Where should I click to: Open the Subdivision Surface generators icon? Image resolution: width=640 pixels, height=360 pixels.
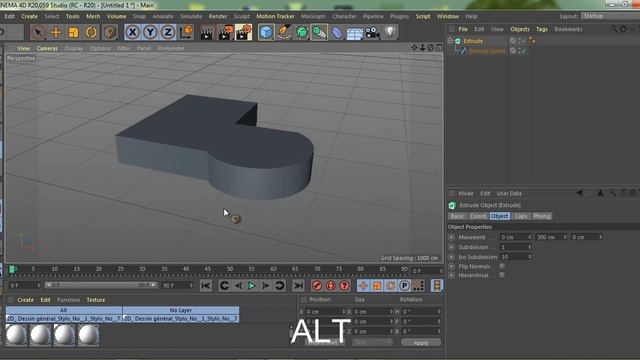(x=302, y=32)
